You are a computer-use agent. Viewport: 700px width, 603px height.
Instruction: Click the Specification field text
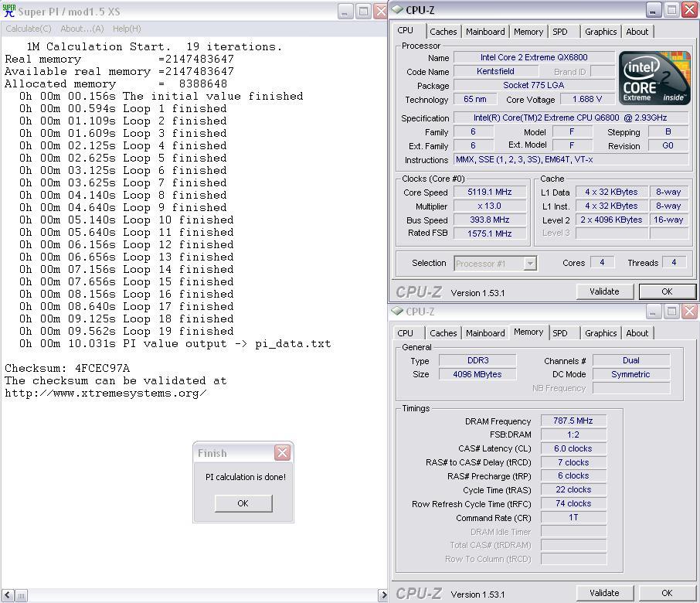coord(570,118)
